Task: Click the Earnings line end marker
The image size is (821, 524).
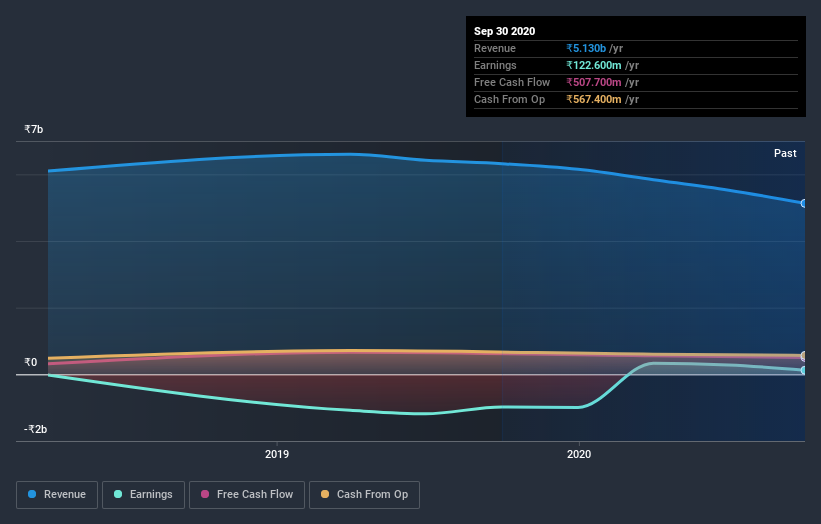Action: (804, 370)
